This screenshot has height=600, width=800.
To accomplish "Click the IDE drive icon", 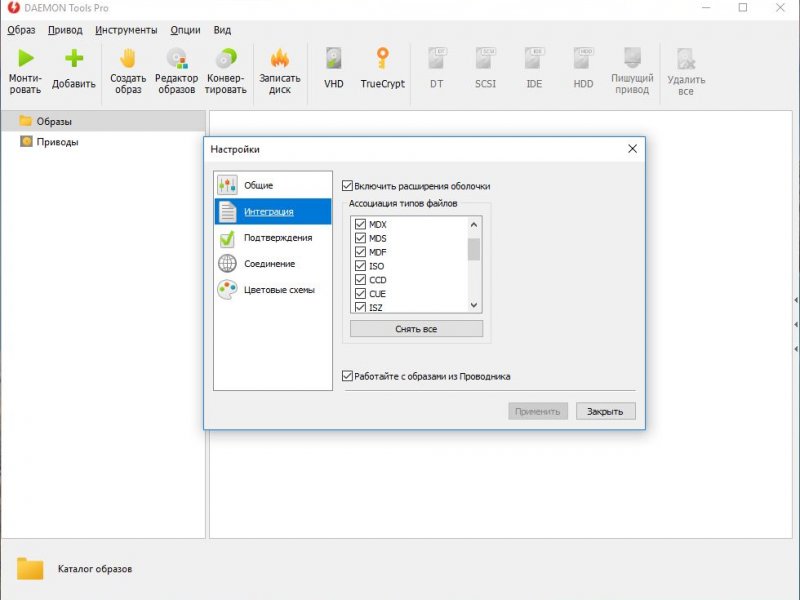I will click(534, 58).
